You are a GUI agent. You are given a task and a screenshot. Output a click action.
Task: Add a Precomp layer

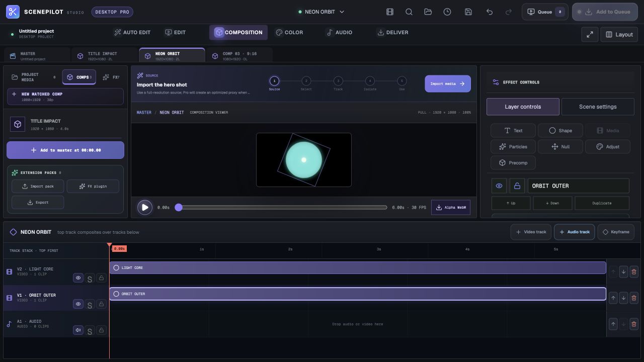[x=513, y=162]
